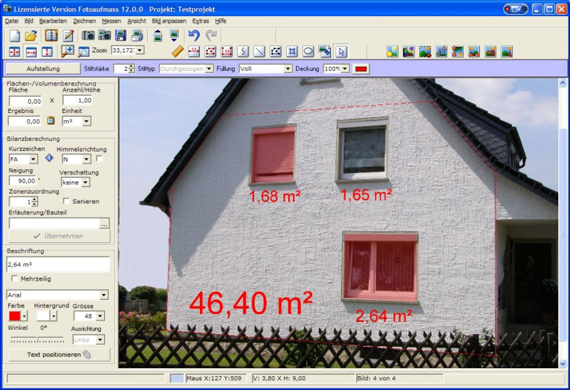Create a new document via blank-page icon
The image size is (570, 390).
14,36
